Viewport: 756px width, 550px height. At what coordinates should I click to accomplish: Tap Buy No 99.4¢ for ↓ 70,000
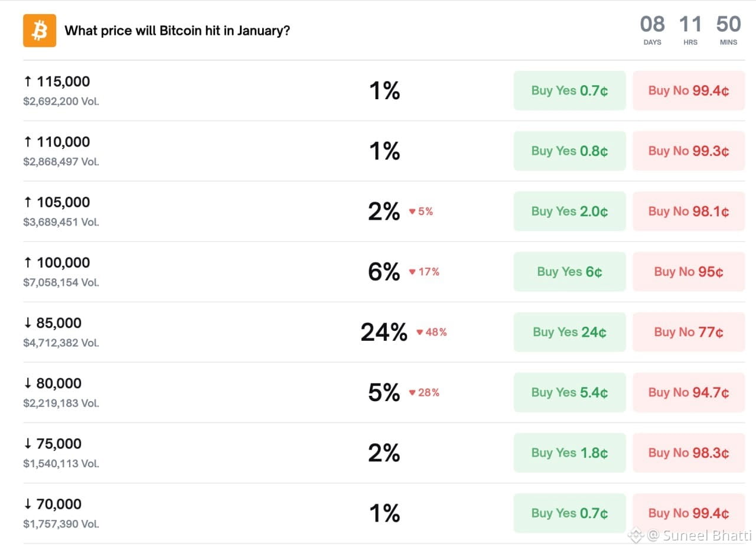pyautogui.click(x=689, y=513)
